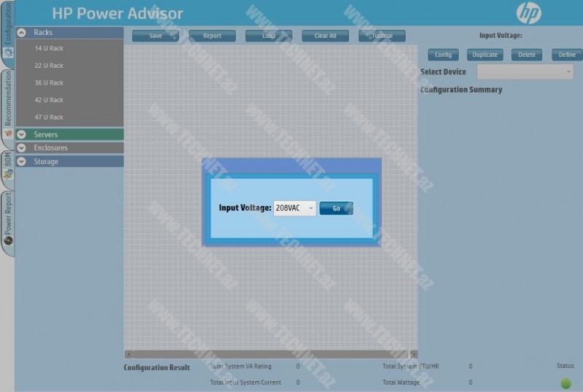
Task: Click the Total Wattage label
Action: (401, 383)
